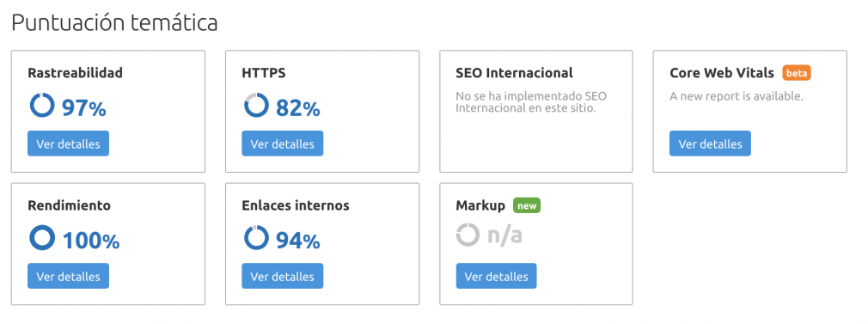Click the Rendimiento full-circle donut icon
The image size is (868, 324).
(41, 238)
